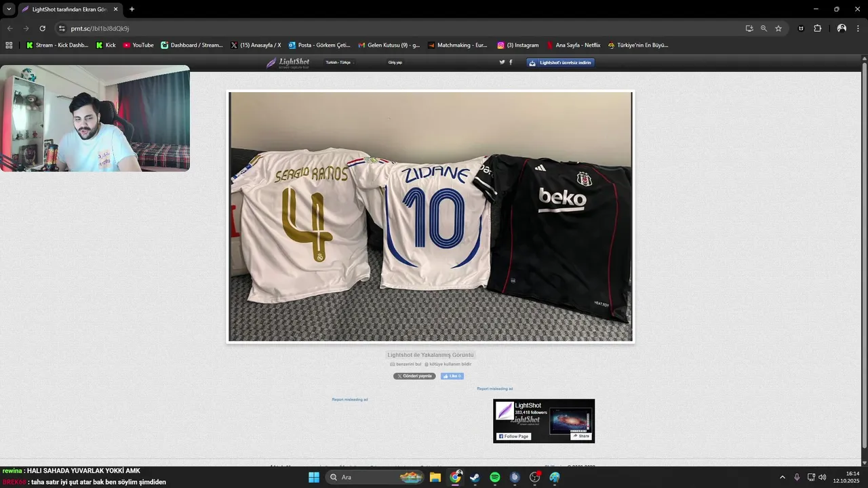The width and height of the screenshot is (868, 488).
Task: Click the Facebook f icon in header
Action: pos(511,62)
